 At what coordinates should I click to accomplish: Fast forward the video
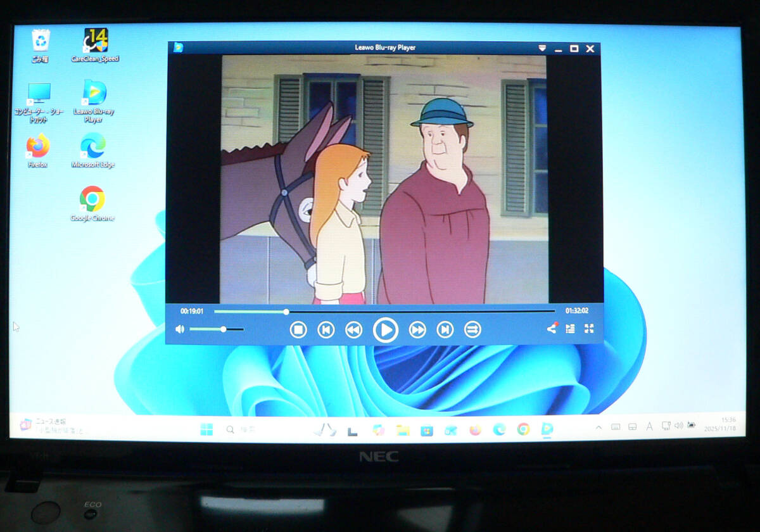pos(417,329)
